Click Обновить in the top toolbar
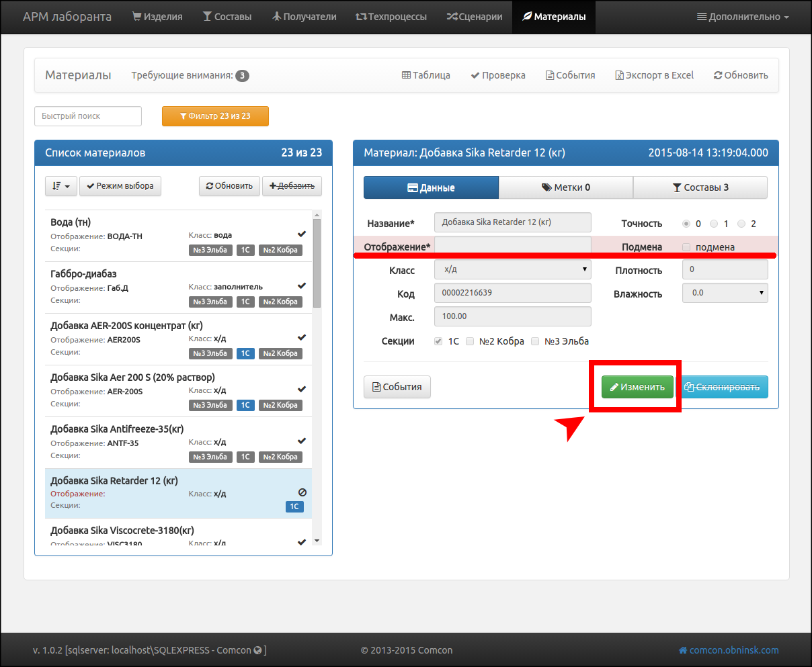This screenshot has width=812, height=667. click(x=741, y=75)
